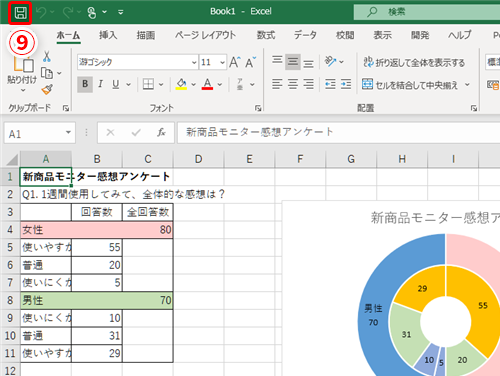Open Customize Quick Access Toolbar menu
Screen dimensions: 500x376
121,12
